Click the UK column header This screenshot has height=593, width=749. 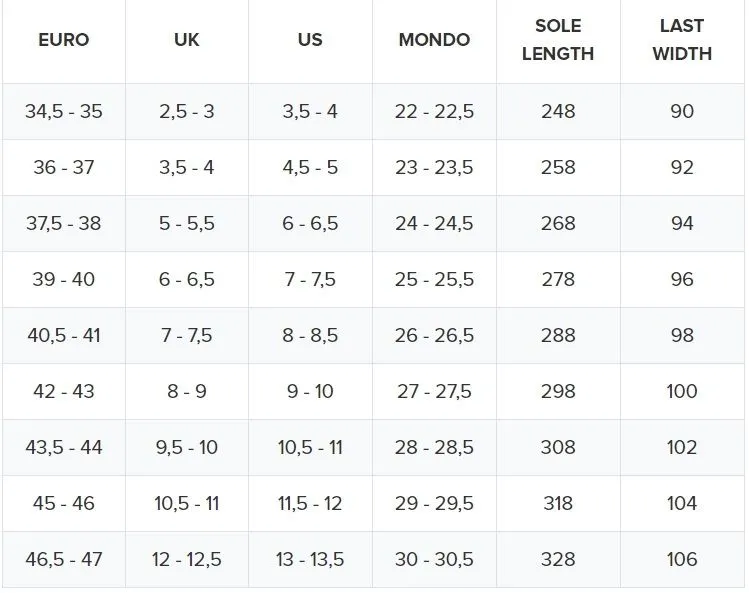pos(187,41)
